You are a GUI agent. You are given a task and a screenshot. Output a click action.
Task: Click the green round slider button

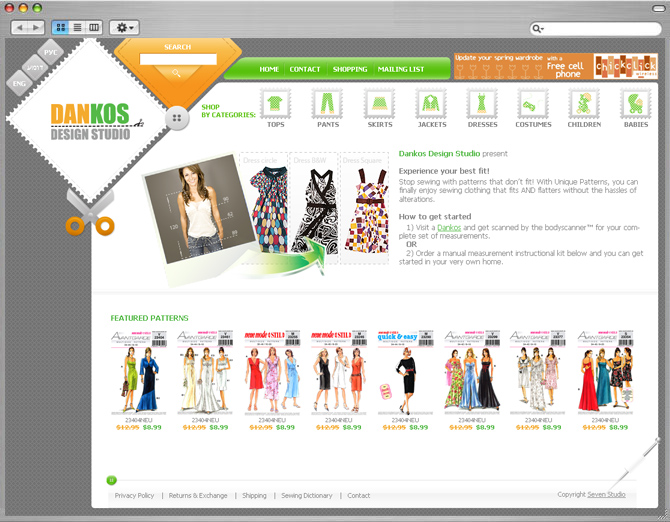pyautogui.click(x=112, y=480)
